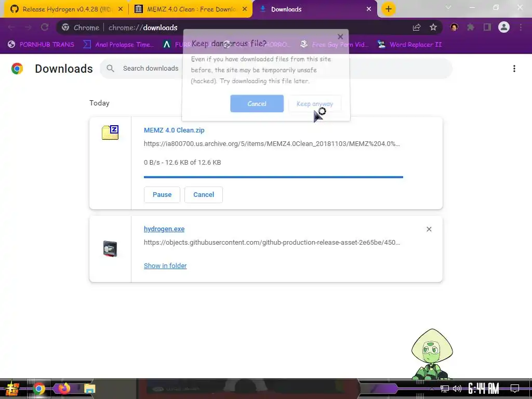This screenshot has width=532, height=399.
Task: Open a new tab with plus button
Action: tap(389, 9)
